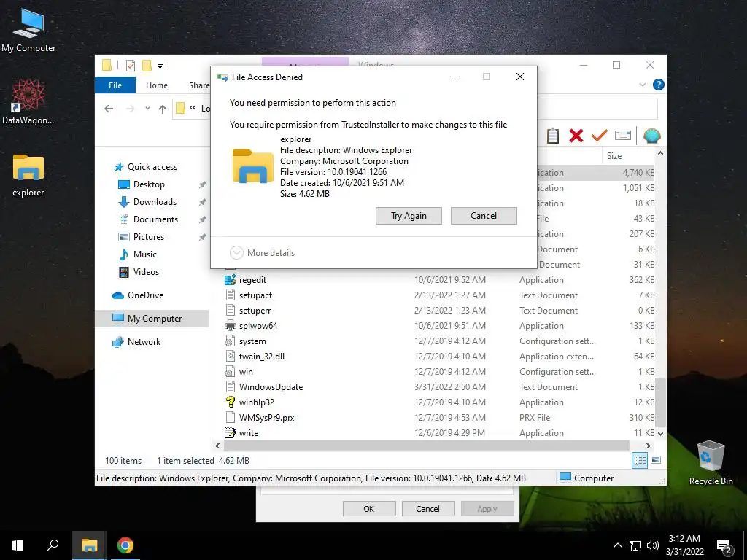Select the twain_32.dll file
Image resolution: width=747 pixels, height=560 pixels.
coord(255,356)
